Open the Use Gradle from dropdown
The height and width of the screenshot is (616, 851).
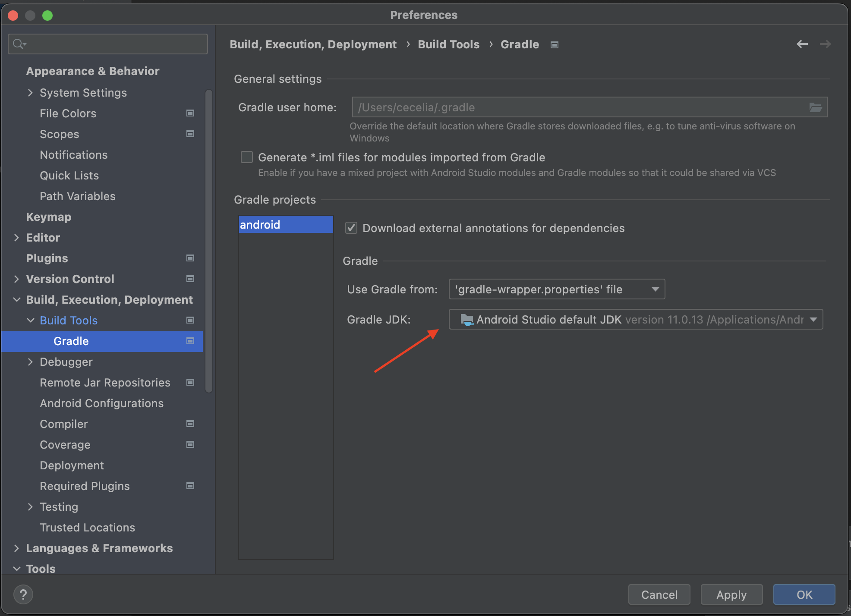(x=655, y=289)
